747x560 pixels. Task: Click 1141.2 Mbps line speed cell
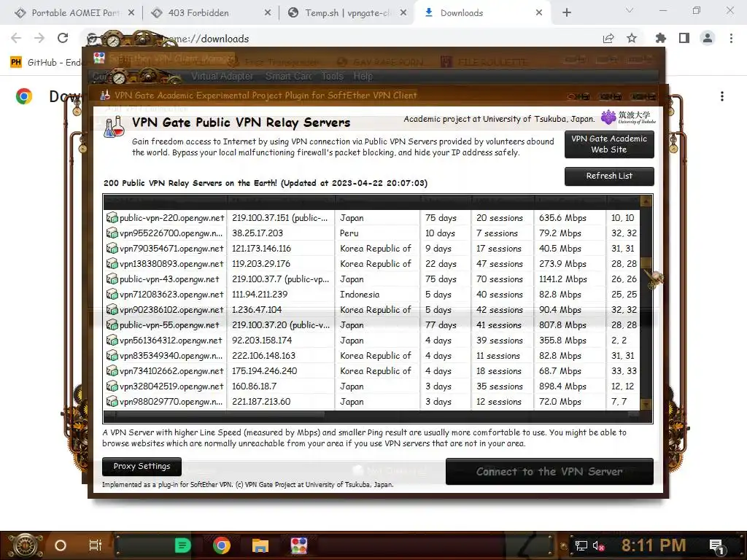pyautogui.click(x=563, y=279)
